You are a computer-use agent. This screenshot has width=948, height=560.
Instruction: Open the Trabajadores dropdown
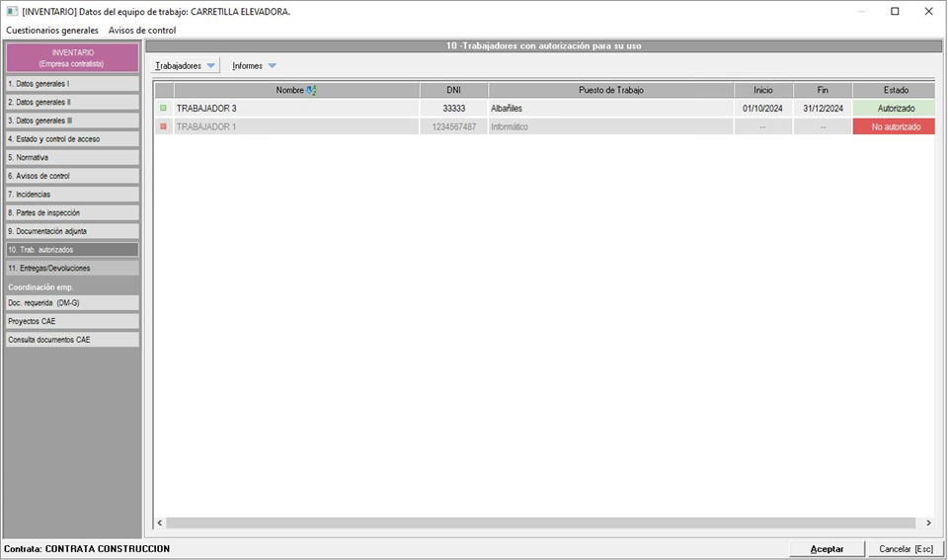(x=185, y=66)
